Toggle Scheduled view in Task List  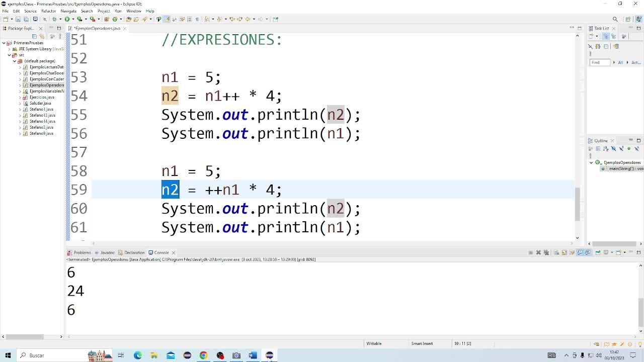(x=613, y=36)
